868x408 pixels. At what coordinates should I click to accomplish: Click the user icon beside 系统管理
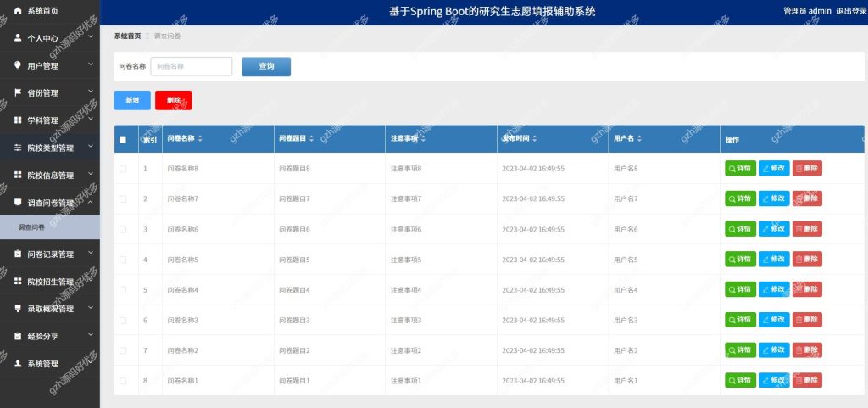click(x=18, y=364)
